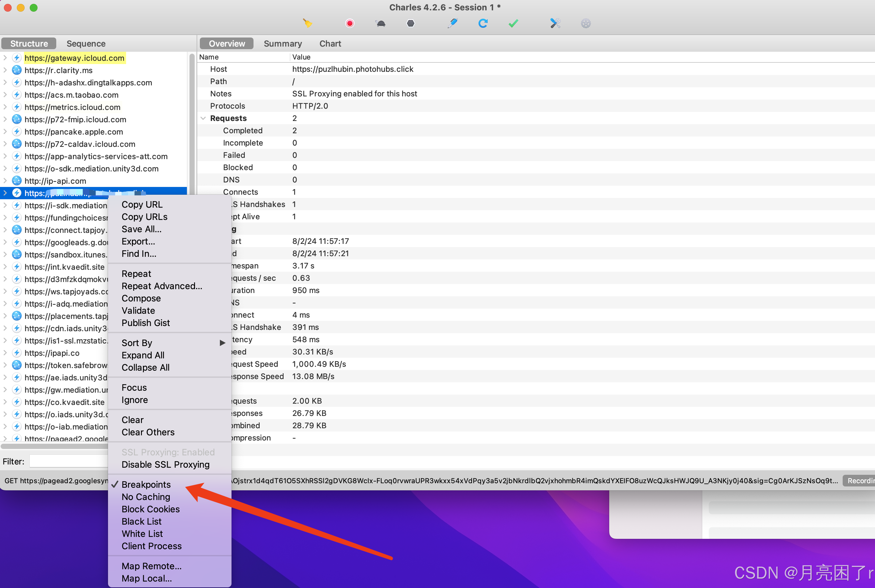The width and height of the screenshot is (875, 588).
Task: Click the broom Clear Session toolbar icon
Action: 308,23
